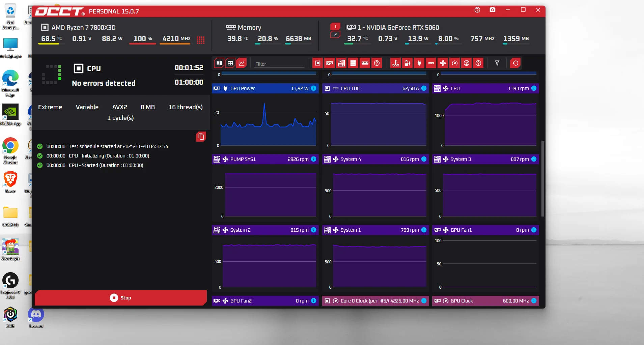Show info for GPU Fan1 graph
The width and height of the screenshot is (644, 345).
tap(534, 230)
